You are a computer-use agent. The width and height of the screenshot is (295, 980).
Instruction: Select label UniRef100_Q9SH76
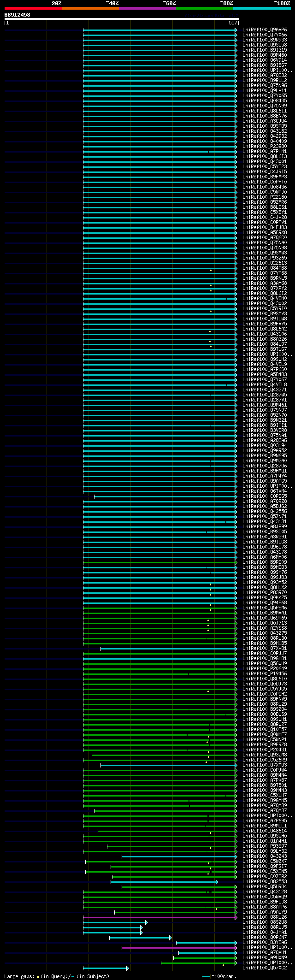[265, 572]
